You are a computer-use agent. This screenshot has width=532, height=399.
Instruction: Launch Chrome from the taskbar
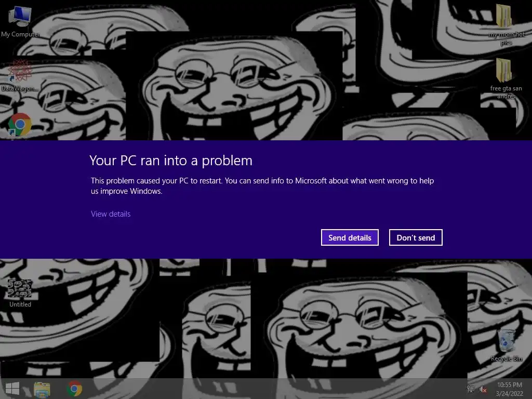(x=75, y=389)
